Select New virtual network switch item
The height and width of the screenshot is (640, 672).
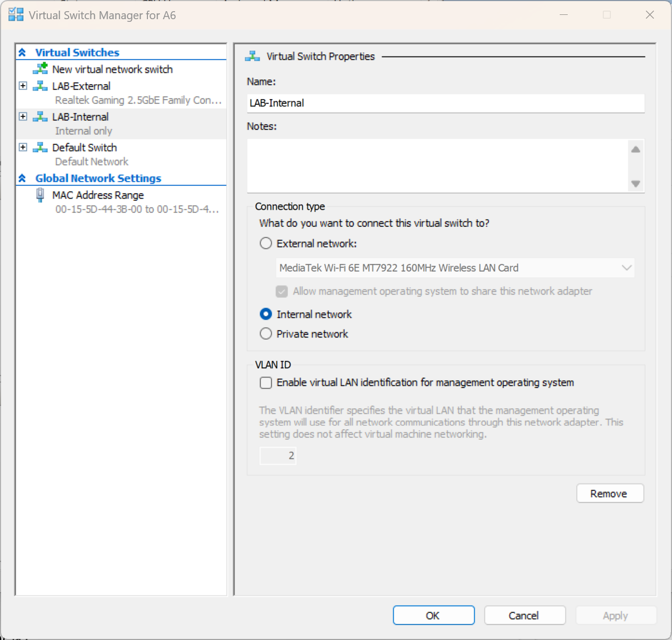(112, 69)
